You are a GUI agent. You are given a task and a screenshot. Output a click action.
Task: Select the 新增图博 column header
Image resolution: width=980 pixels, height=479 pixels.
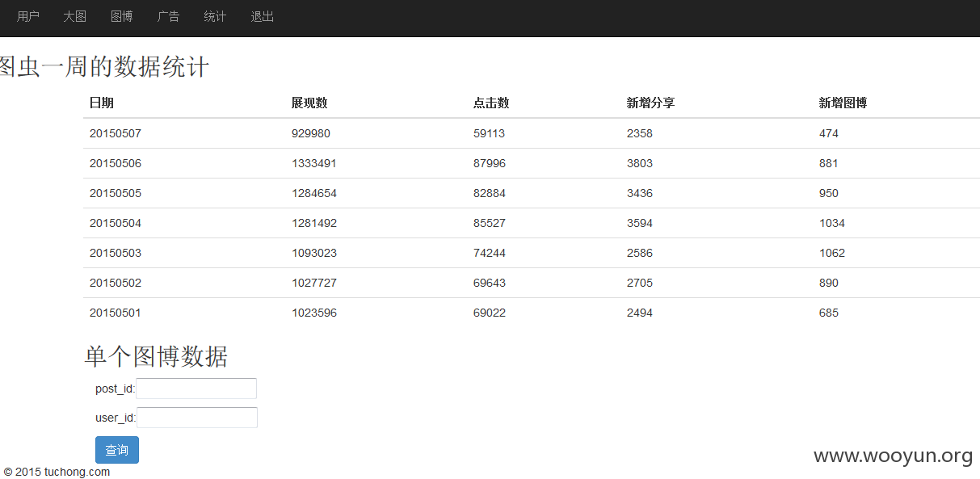tap(843, 103)
